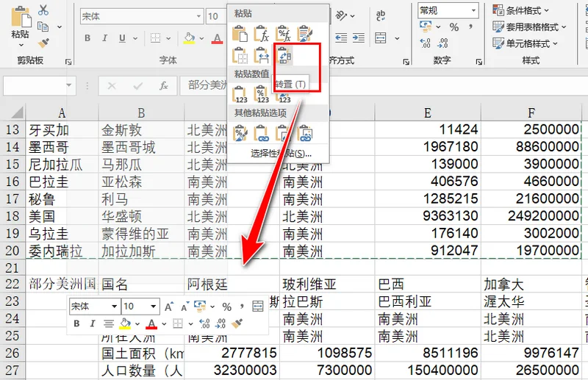Apply Comma Style from the ribbon number group
The image size is (588, 380).
click(x=470, y=26)
